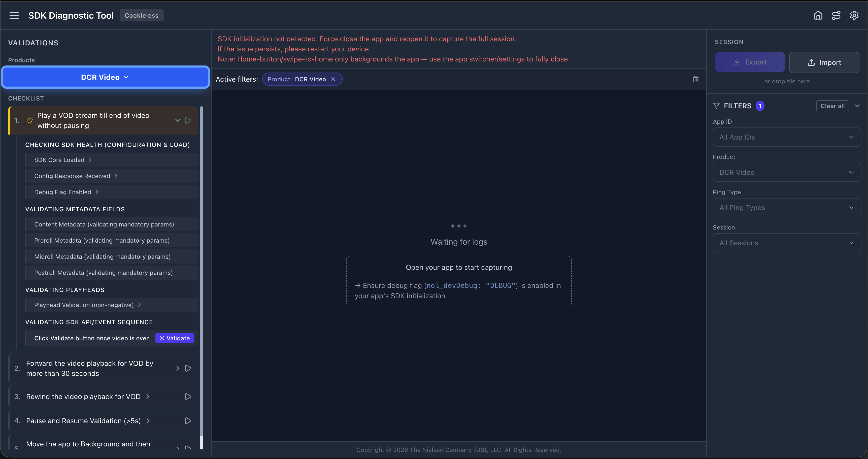Click the Validate button for the event sequence
Image resolution: width=868 pixels, height=459 pixels.
coord(175,338)
